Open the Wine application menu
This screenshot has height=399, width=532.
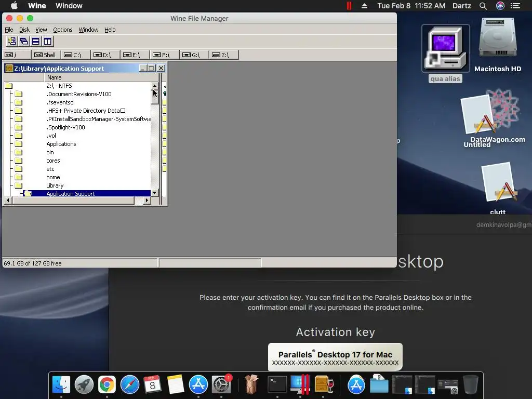(37, 6)
